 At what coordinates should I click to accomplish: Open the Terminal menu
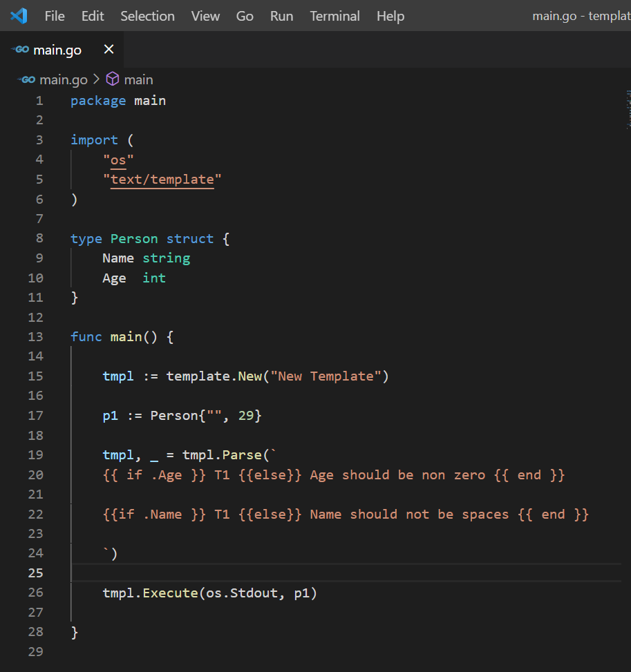[x=335, y=16]
